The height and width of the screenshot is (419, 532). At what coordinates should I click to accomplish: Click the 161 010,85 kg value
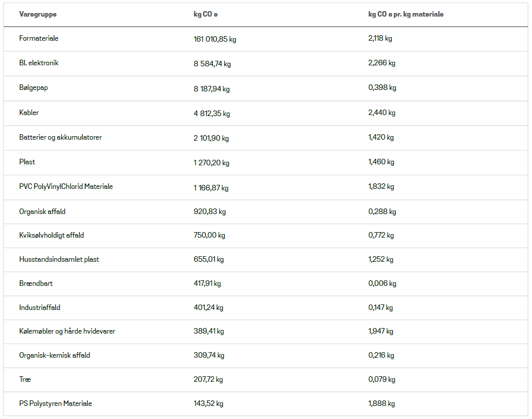pos(214,39)
